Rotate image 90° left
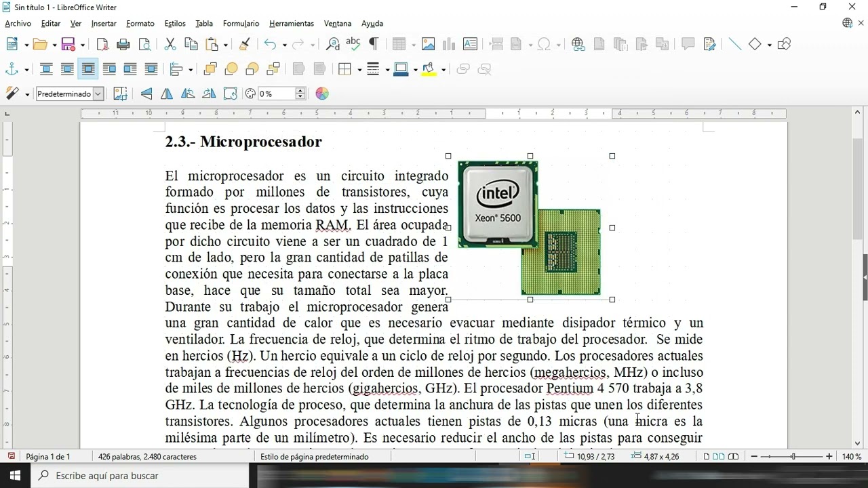Screen dimensions: 868x488 (188, 94)
